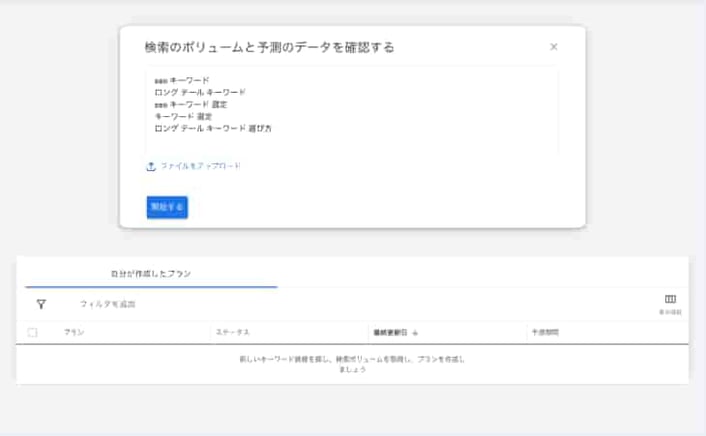Click the upload icon beside ファイルをアップロード
The image size is (706, 436).
coord(151,166)
